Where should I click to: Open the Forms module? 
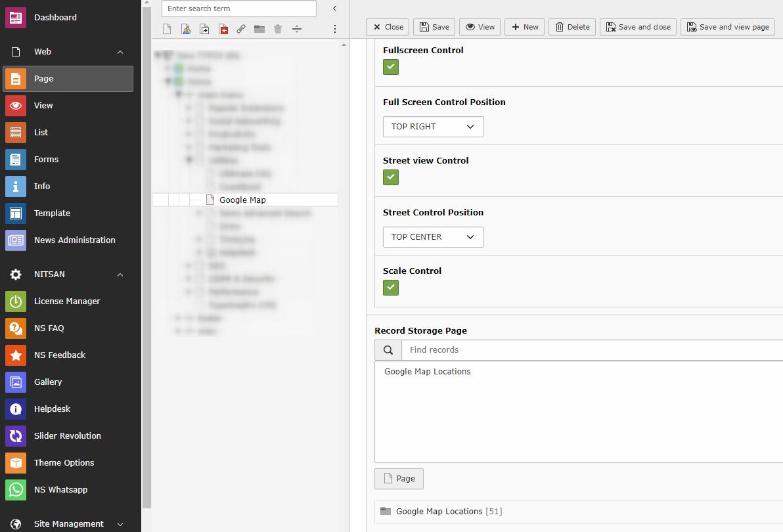68,160
